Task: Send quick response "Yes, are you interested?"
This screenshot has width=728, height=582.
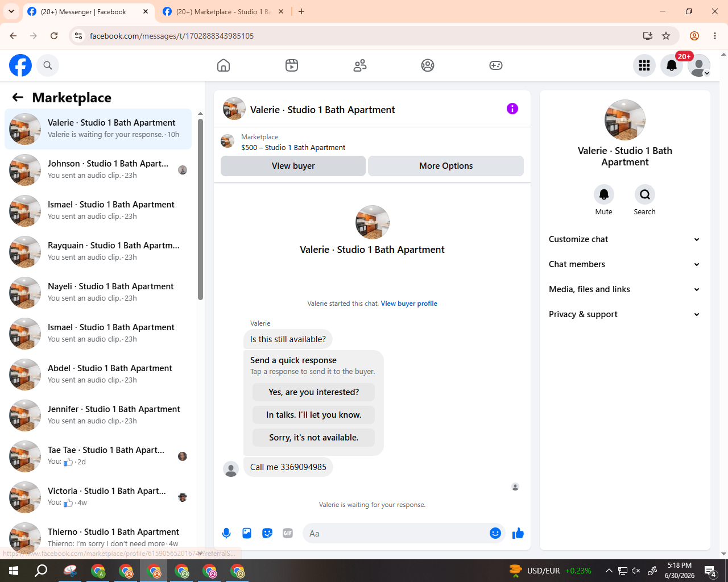Action: click(x=313, y=392)
